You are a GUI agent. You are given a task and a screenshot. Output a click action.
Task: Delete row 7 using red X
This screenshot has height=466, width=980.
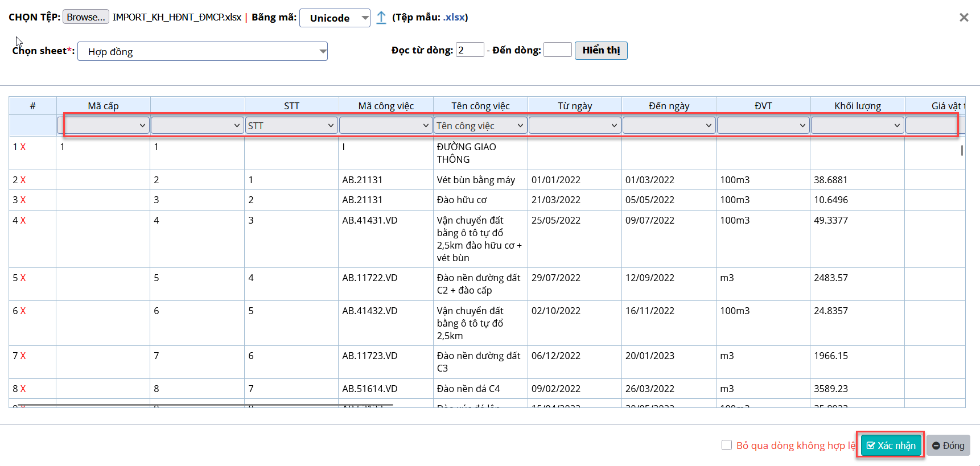23,356
